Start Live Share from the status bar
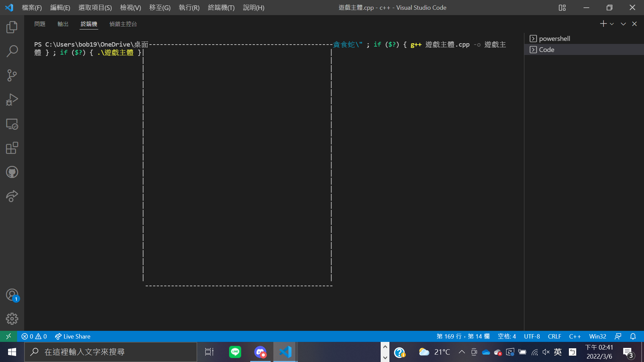644x362 pixels. pos(73,337)
